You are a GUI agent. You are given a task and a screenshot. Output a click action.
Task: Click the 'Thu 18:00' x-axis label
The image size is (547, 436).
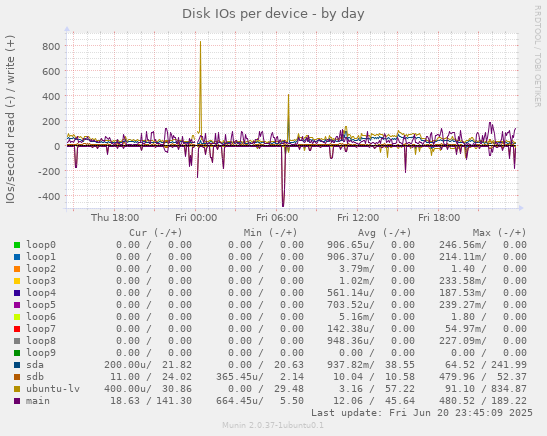point(115,218)
